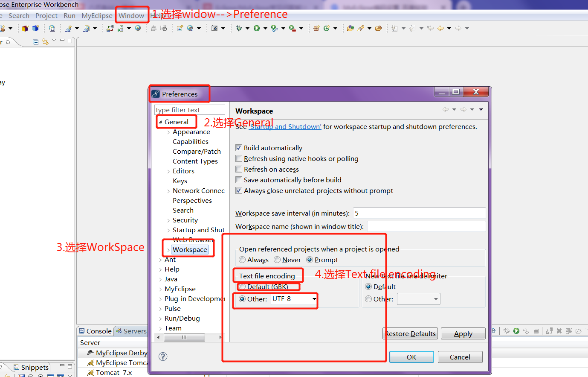Select Default (GBK) text encoding radio
The image size is (588, 377).
[x=242, y=286]
